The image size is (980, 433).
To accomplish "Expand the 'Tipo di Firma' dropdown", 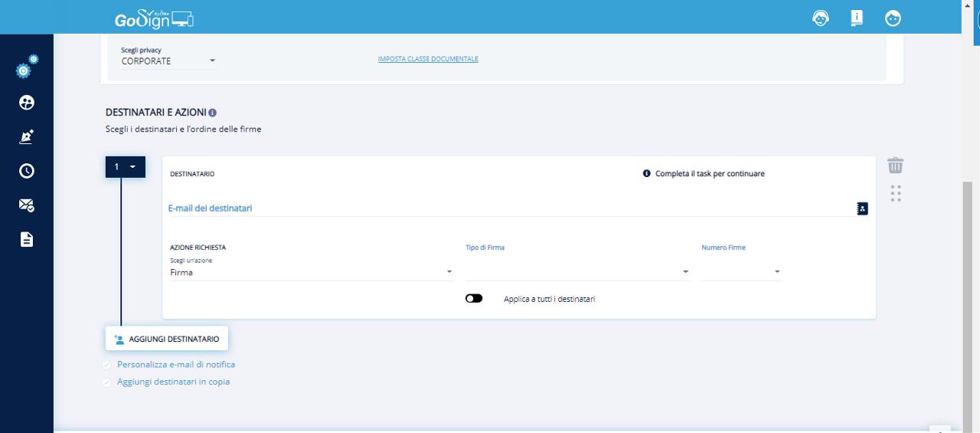I will click(x=577, y=272).
